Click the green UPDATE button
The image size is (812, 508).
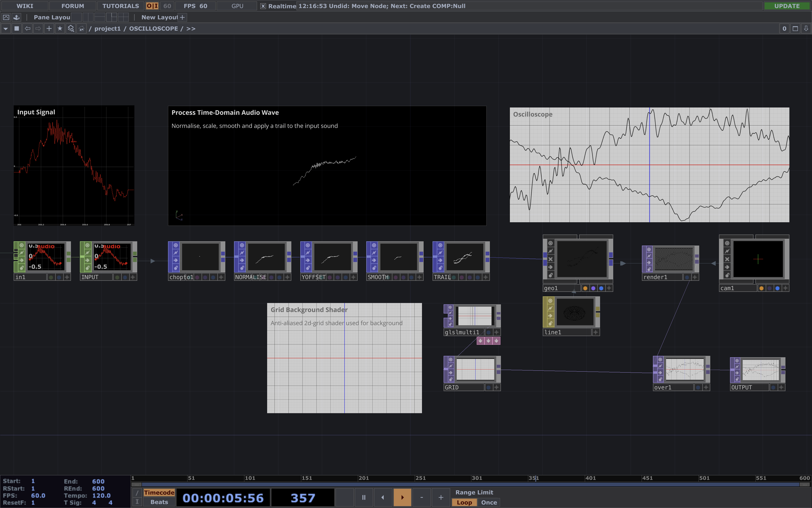[787, 6]
